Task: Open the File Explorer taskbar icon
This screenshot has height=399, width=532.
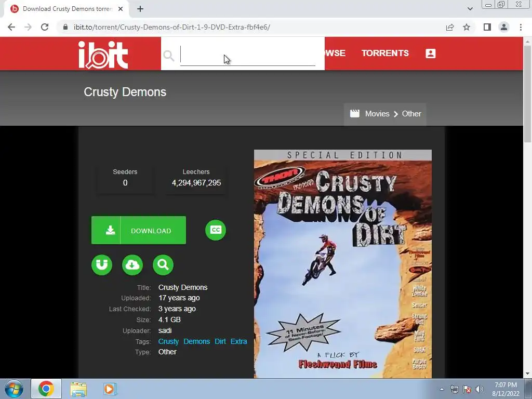Action: tap(79, 389)
